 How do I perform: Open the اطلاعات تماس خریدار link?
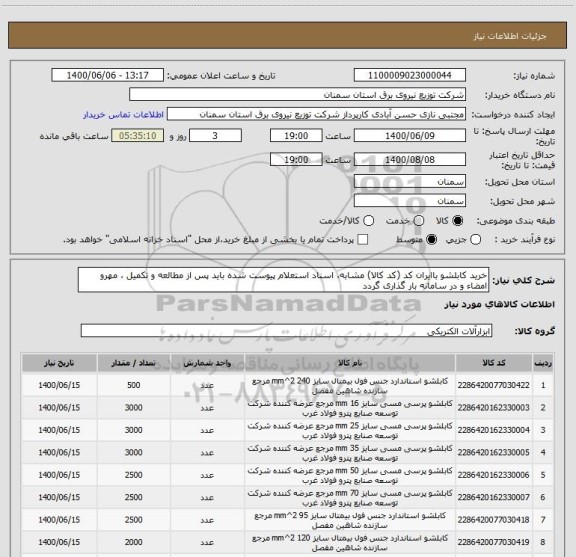click(123, 115)
